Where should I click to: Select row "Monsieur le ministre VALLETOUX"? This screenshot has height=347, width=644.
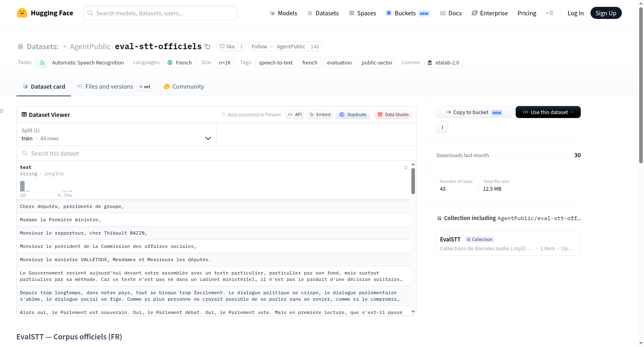213,260
